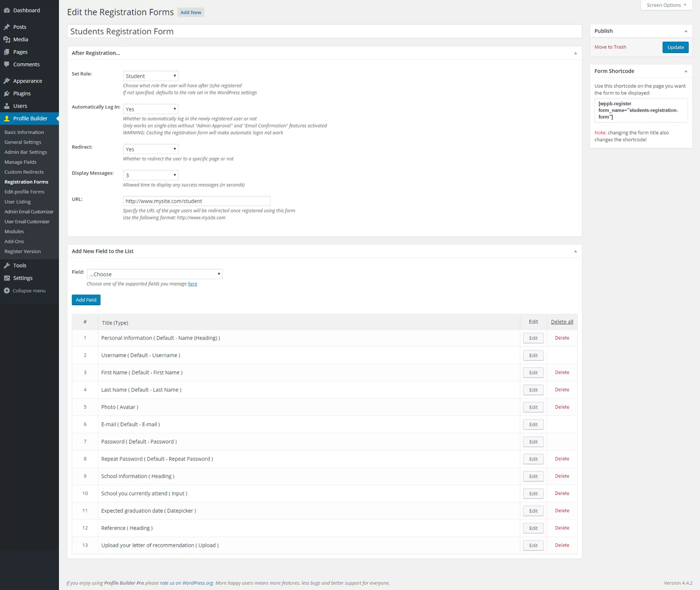Delete the Reference heading row
The height and width of the screenshot is (590, 700).
pyautogui.click(x=562, y=528)
